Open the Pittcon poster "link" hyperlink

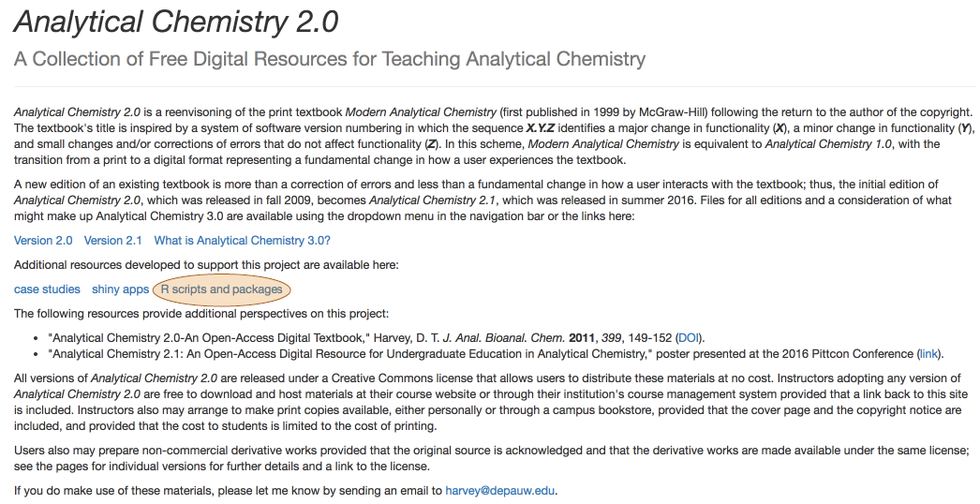click(928, 354)
